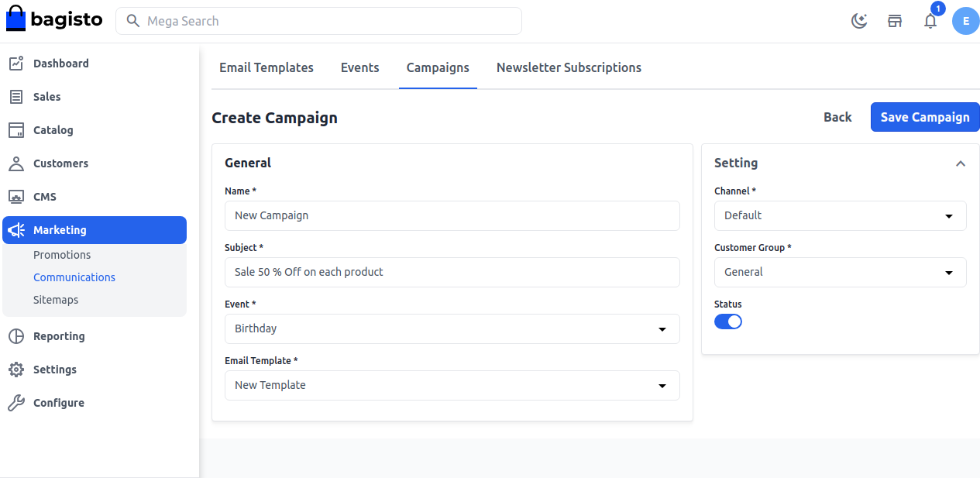Click the Catalog sidebar icon

click(x=15, y=129)
